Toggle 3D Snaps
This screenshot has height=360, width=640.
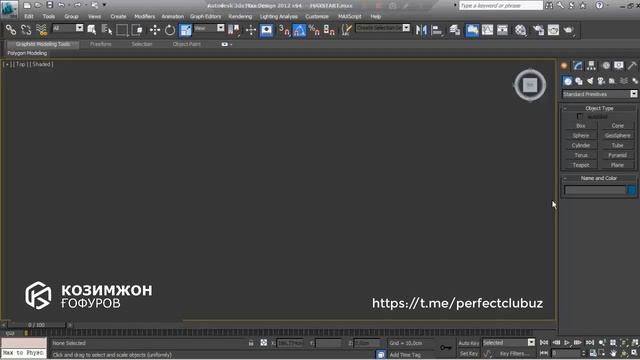click(284, 30)
